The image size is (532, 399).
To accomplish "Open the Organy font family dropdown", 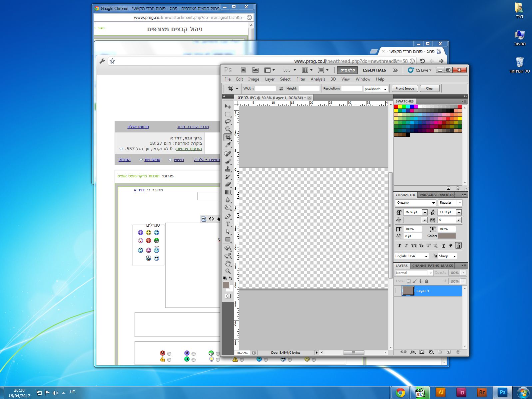I will click(433, 203).
